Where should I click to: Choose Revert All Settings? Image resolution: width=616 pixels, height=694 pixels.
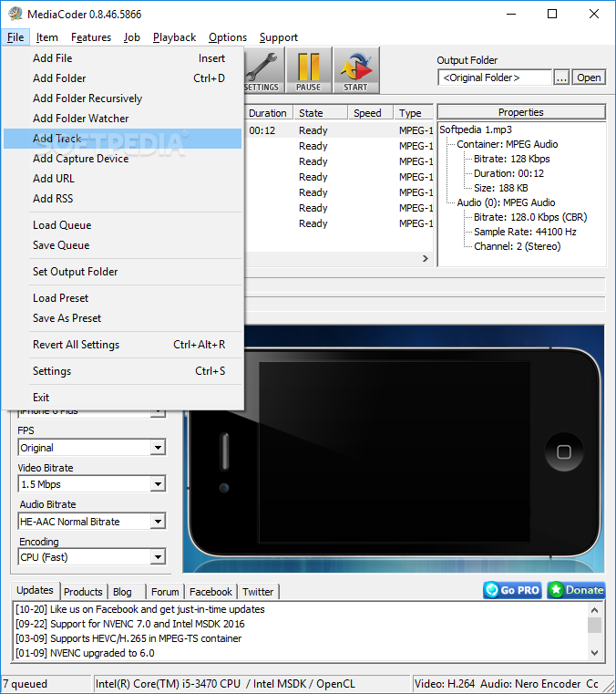click(122, 345)
